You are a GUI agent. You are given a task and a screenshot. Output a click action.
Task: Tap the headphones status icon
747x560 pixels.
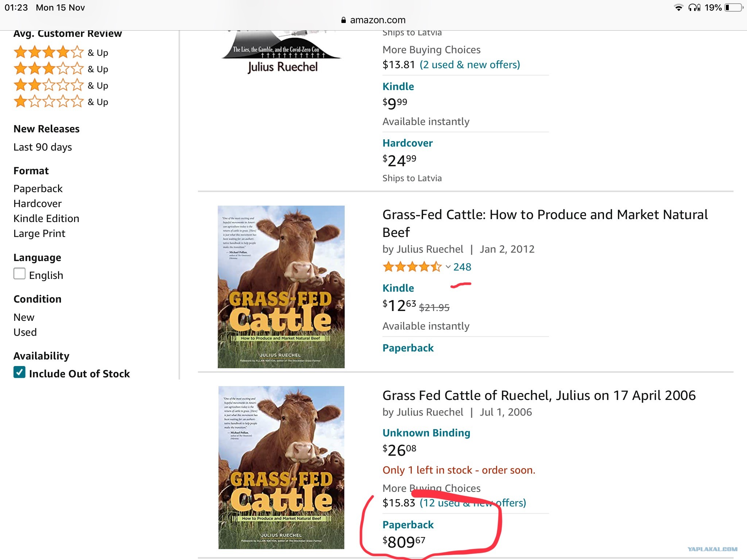pos(694,8)
